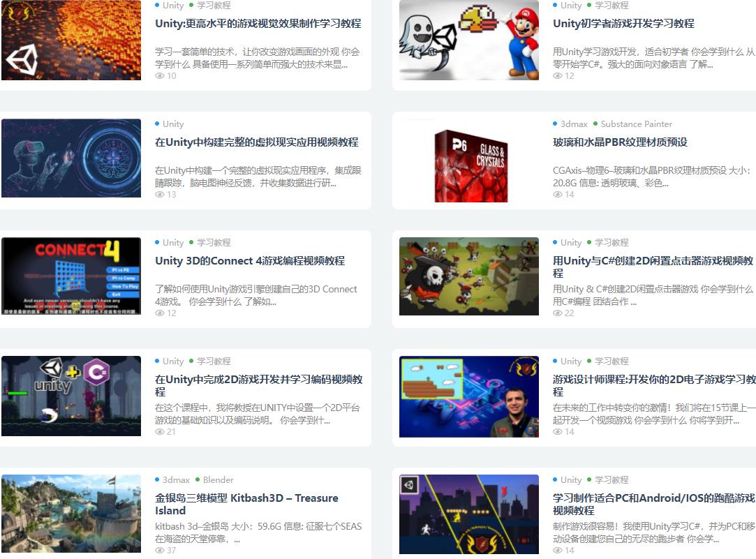The width and height of the screenshot is (756, 559).
Task: Click Unity tag on beginner game development card
Action: 571,6
